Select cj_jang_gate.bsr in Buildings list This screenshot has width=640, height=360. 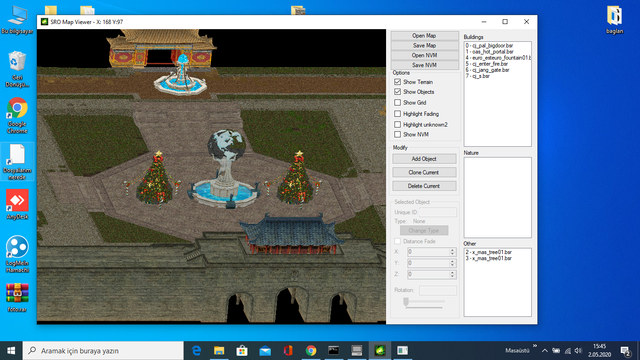click(487, 70)
